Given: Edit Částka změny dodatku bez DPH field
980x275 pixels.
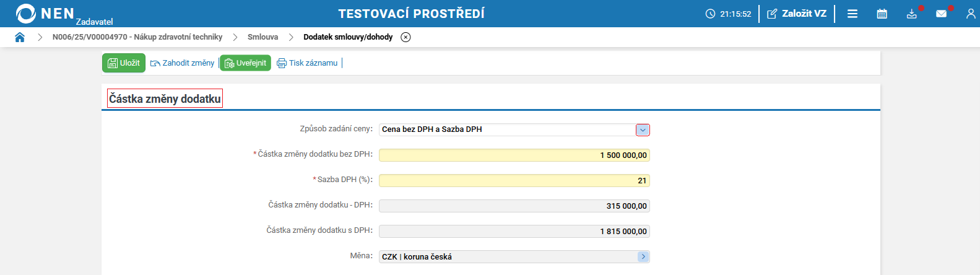Looking at the screenshot, I should [514, 155].
